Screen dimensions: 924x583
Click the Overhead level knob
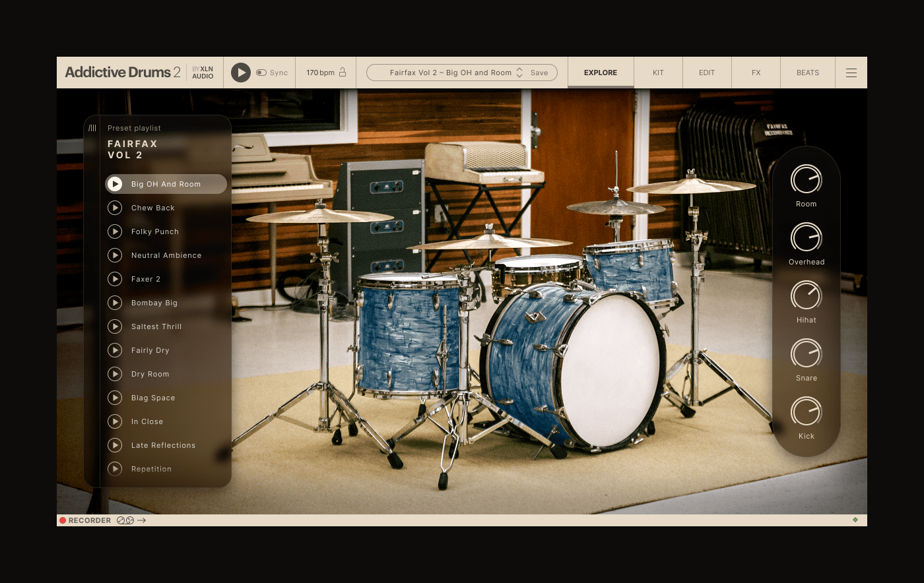pos(806,237)
